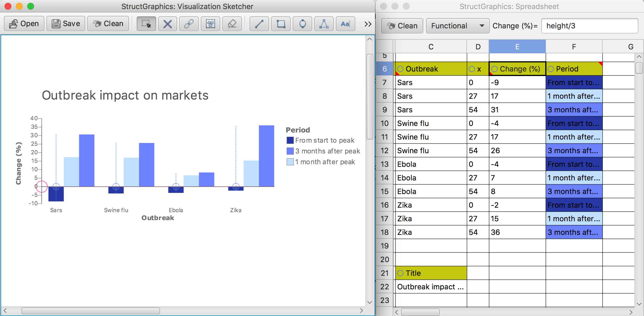Pick the triangle drawing tool
The height and width of the screenshot is (316, 644).
tap(324, 24)
